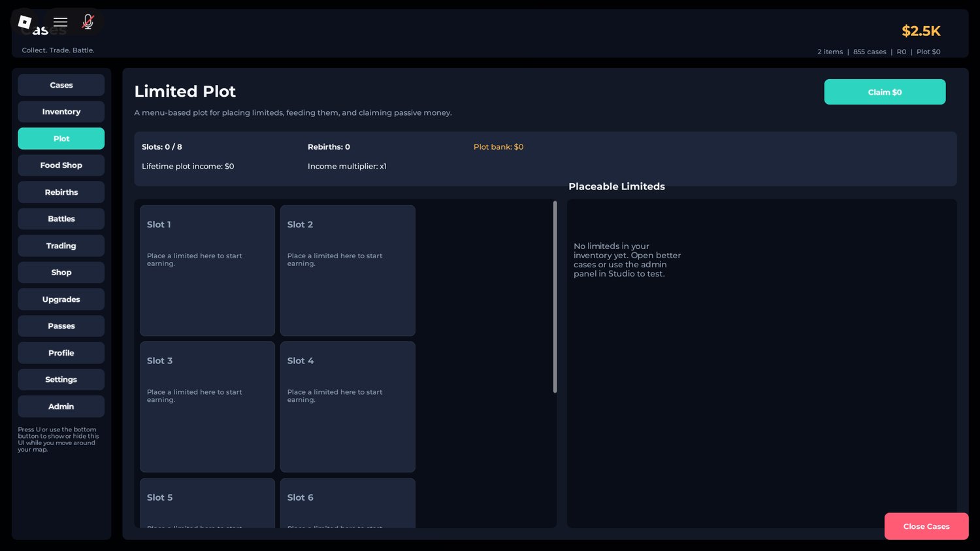Toggle the muted microphone icon

pyautogui.click(x=88, y=22)
